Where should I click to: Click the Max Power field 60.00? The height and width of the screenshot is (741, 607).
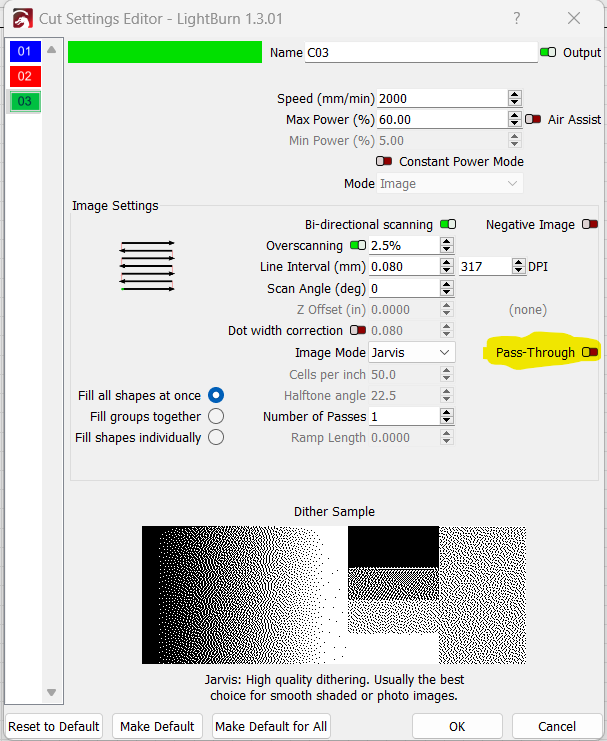click(x=442, y=120)
